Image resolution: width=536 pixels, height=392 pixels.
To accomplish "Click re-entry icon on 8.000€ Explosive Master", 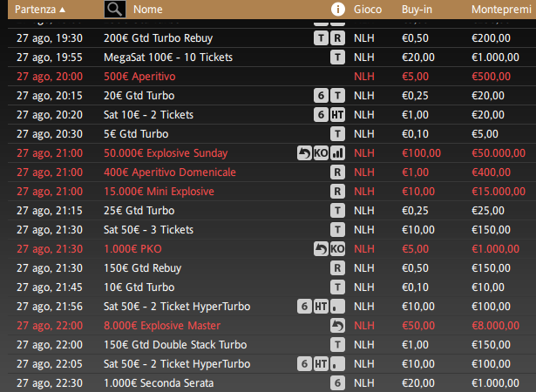I will pos(338,325).
